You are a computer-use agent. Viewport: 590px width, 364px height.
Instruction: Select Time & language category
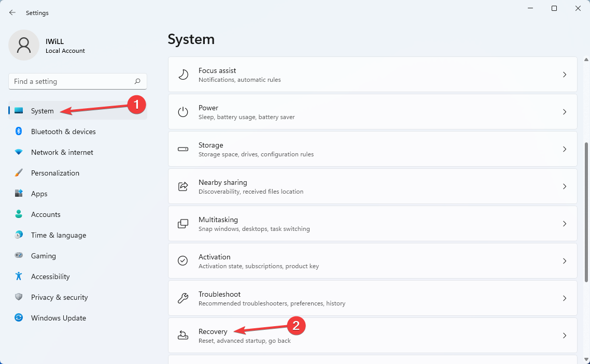[x=58, y=235]
